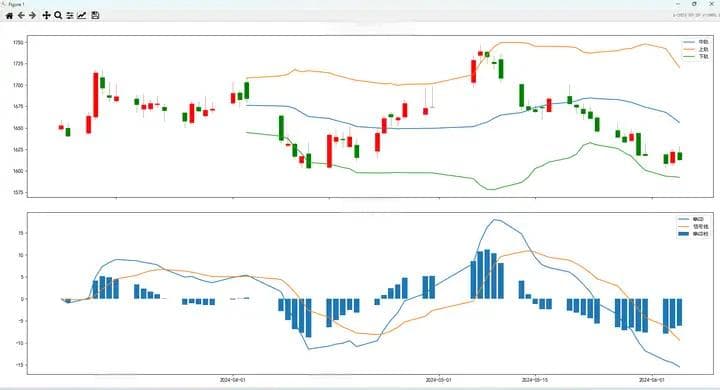
Task: Click the tall red candlestick near 1700
Action: [x=96, y=95]
